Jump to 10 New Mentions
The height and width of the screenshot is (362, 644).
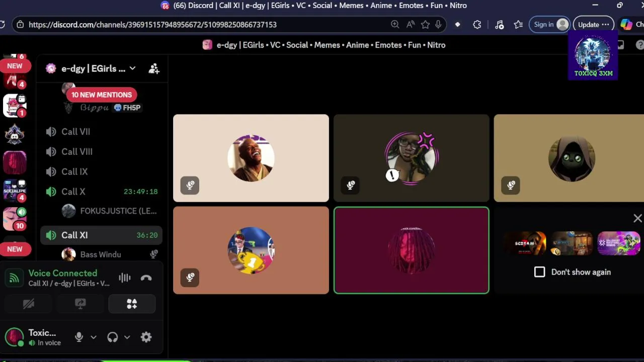click(x=102, y=95)
